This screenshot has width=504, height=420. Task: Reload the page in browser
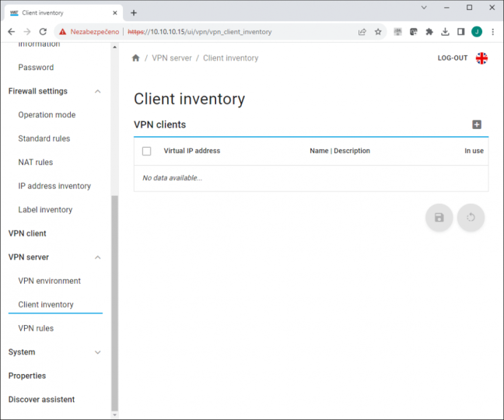pyautogui.click(x=43, y=31)
